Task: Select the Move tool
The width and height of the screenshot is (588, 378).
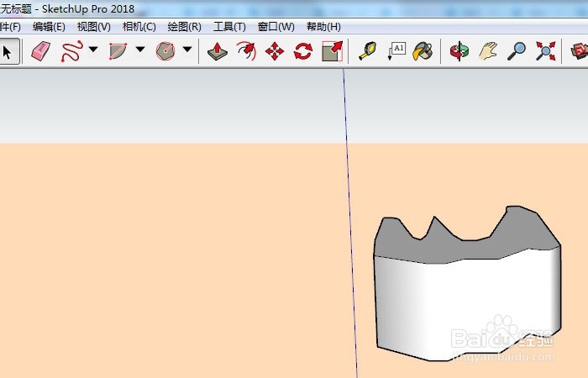Action: click(x=275, y=51)
